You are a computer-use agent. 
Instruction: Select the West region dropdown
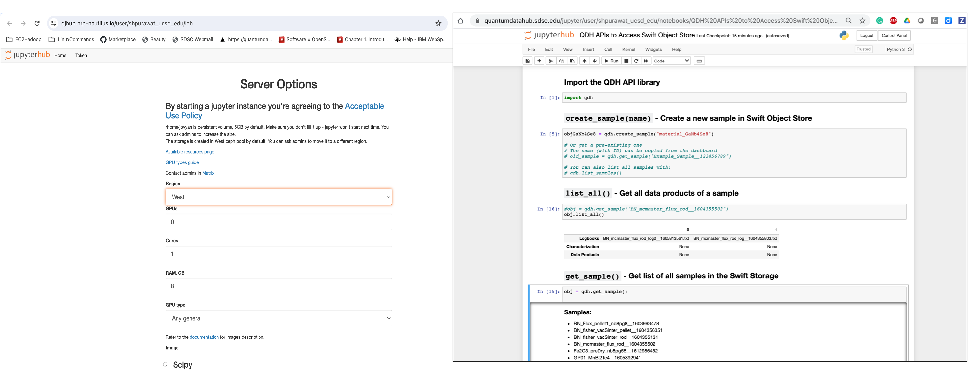[x=279, y=197]
